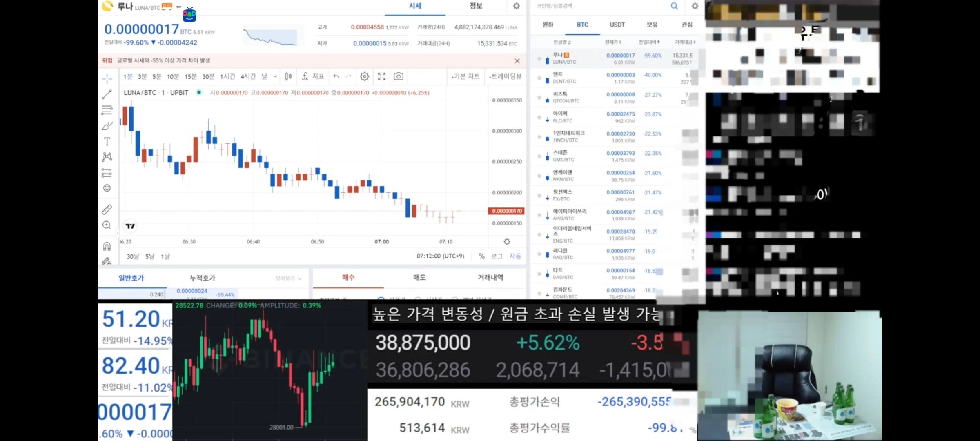980x441 pixels.
Task: Select the text annotation tool
Action: click(x=107, y=141)
